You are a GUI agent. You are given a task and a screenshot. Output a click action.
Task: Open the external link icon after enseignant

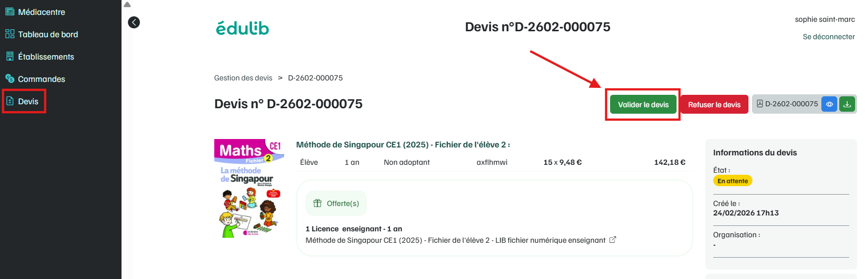613,240
